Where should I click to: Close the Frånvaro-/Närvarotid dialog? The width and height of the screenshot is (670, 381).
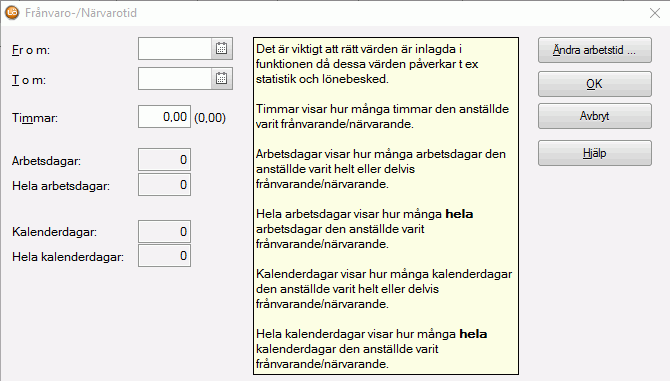pos(655,13)
